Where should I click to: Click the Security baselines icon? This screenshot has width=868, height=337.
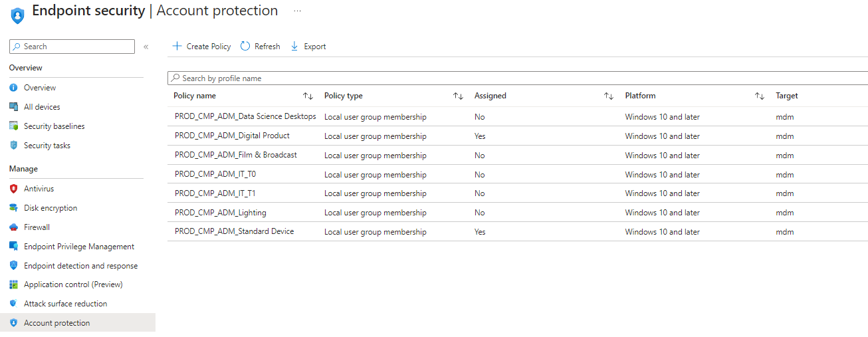pos(13,126)
